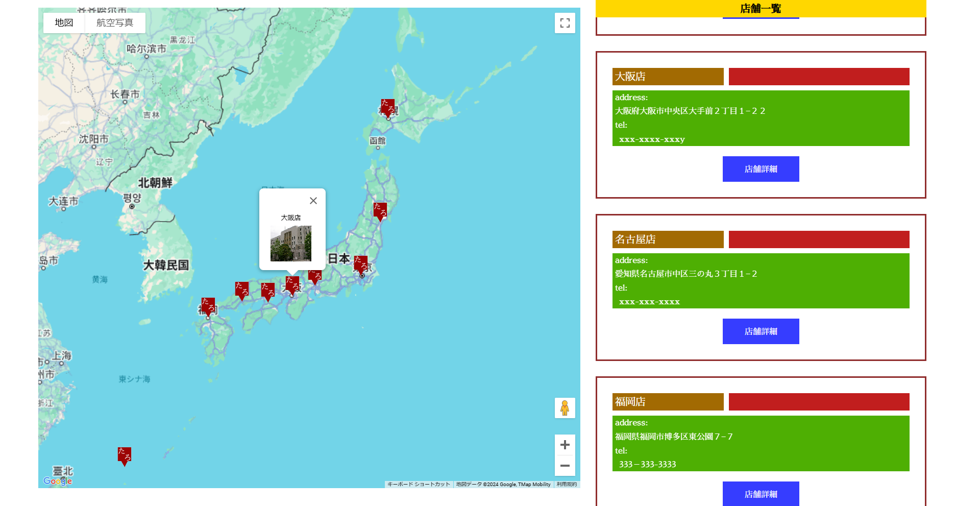Select the Fukuoka store map marker

[208, 306]
